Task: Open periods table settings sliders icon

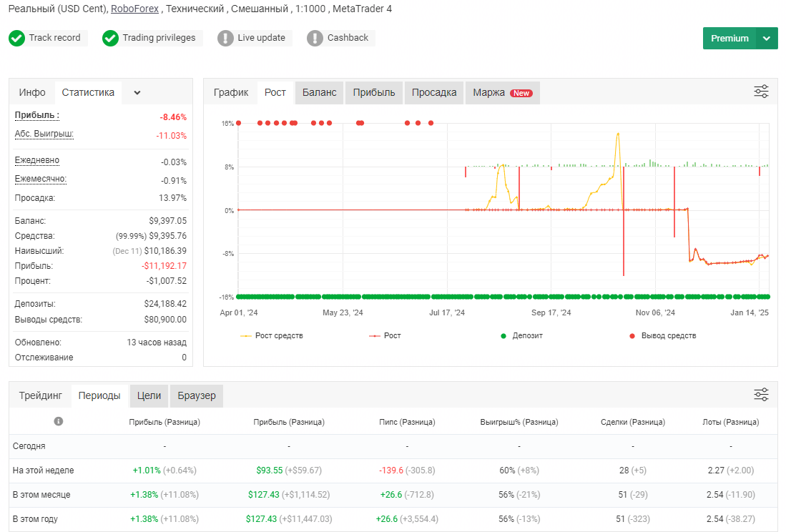Action: tap(761, 394)
